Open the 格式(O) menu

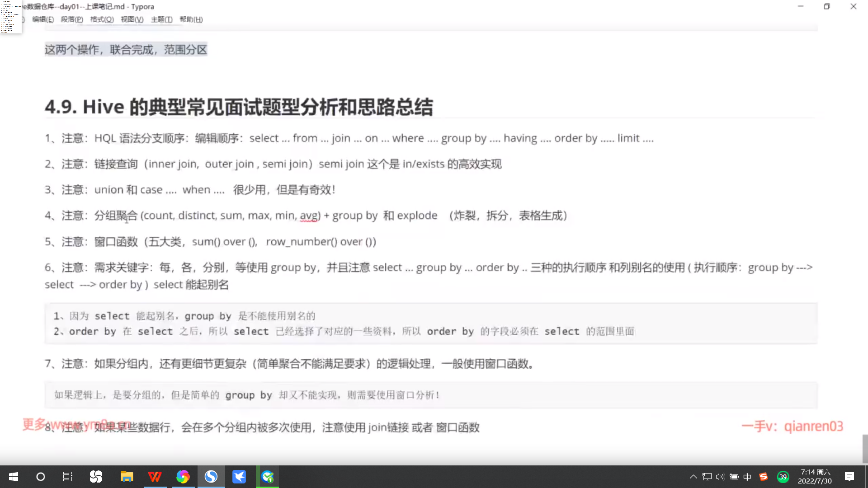tap(102, 19)
